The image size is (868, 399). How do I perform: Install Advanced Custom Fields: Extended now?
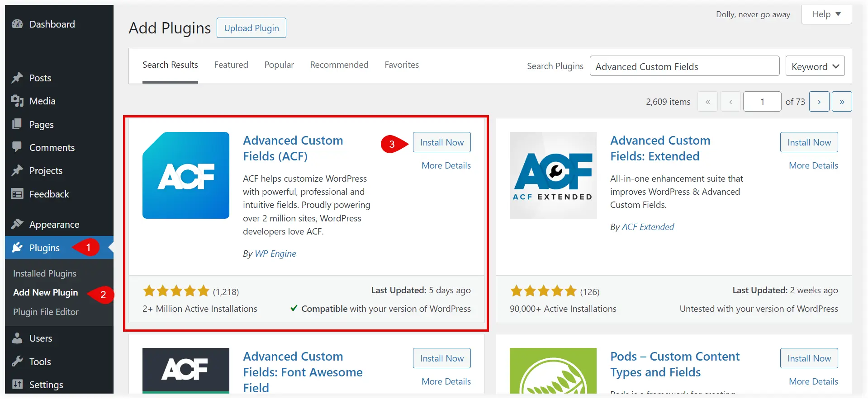[x=809, y=142]
